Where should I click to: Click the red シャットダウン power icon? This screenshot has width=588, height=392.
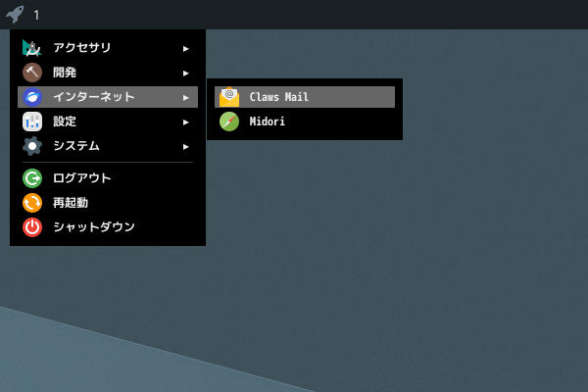point(32,227)
